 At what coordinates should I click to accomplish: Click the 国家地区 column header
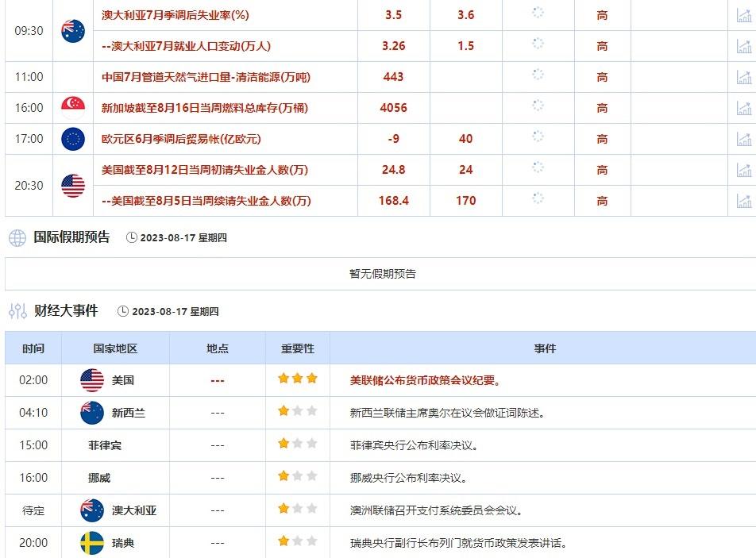[114, 348]
